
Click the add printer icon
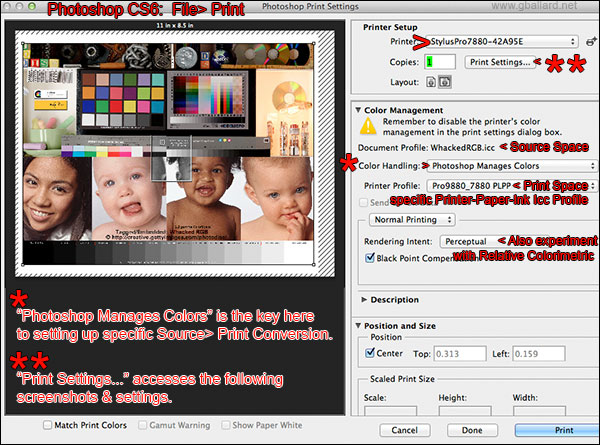click(592, 41)
